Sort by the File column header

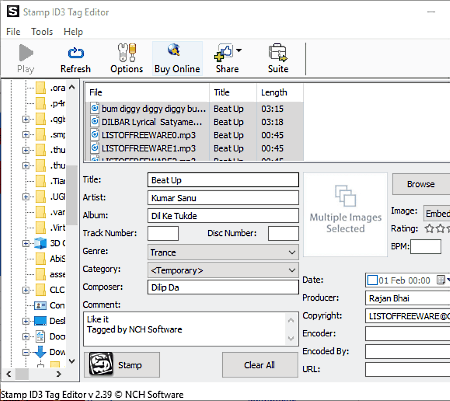click(148, 92)
